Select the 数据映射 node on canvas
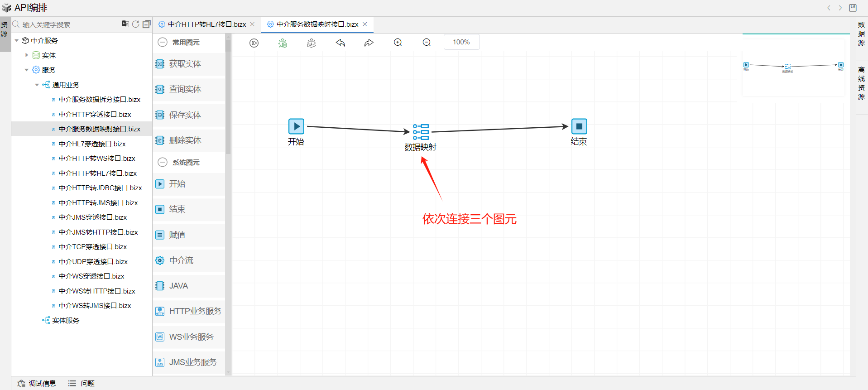The width and height of the screenshot is (868, 390). [421, 131]
